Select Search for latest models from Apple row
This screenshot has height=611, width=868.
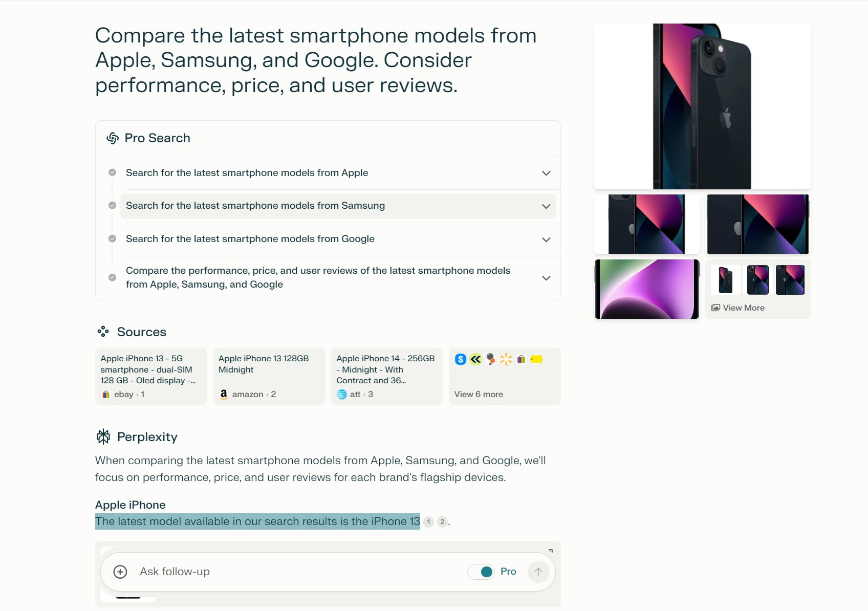(x=338, y=173)
